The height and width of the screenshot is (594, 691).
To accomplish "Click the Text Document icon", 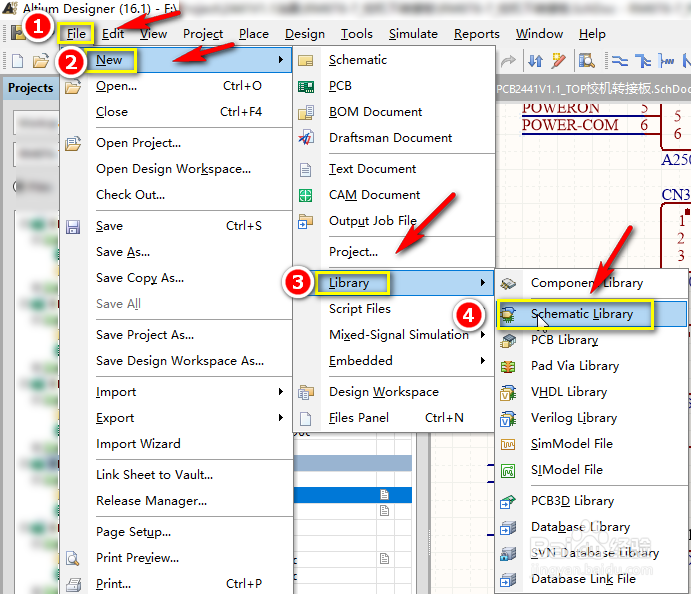I will pos(305,169).
